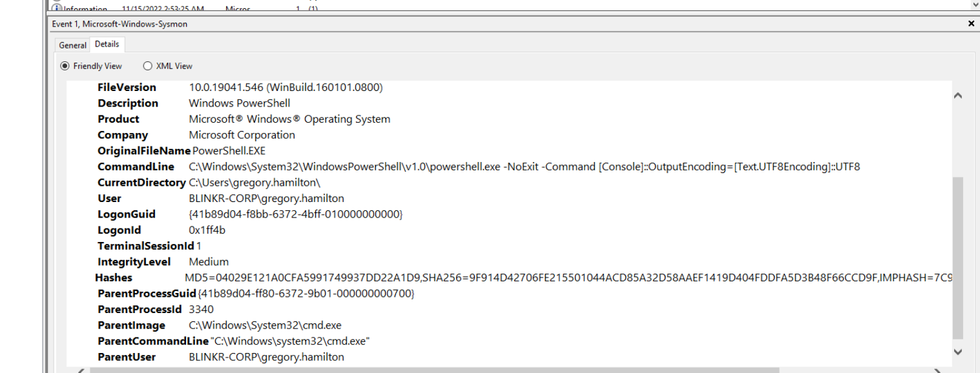Switch to the General tab
This screenshot has height=373, width=980.
(72, 45)
